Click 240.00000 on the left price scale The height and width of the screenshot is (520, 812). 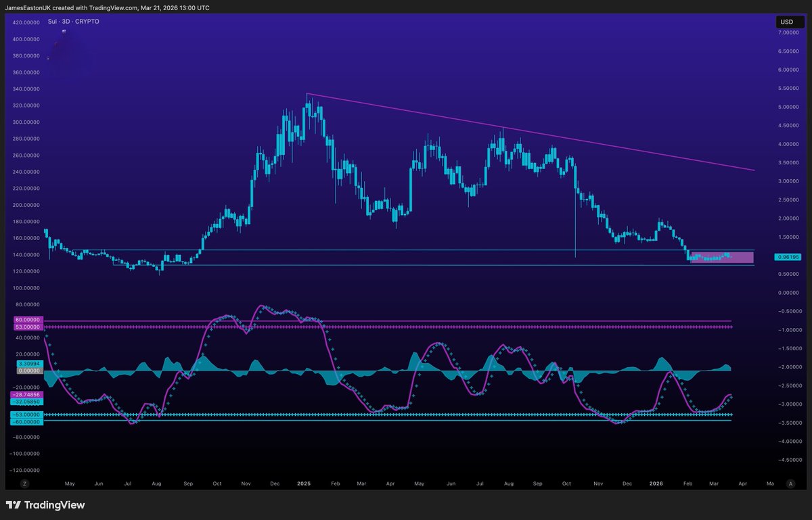point(27,172)
